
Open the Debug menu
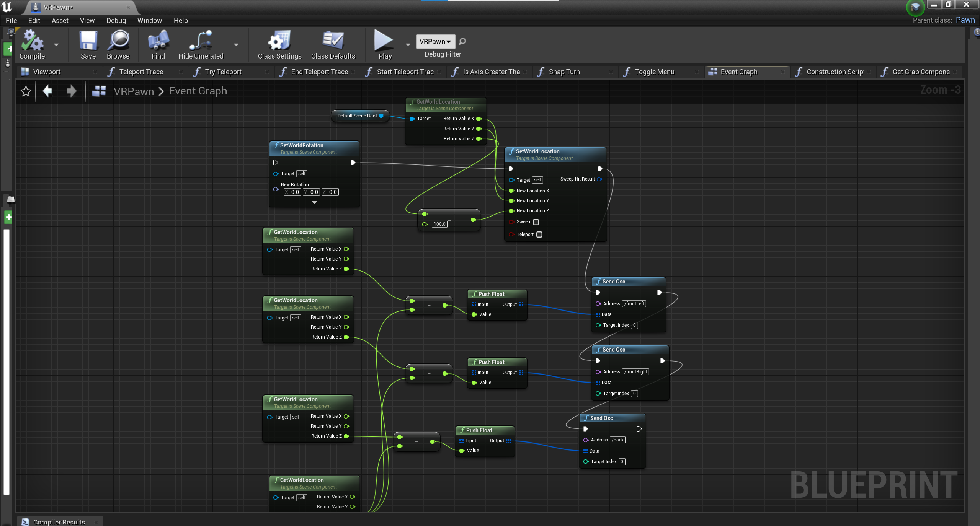116,21
